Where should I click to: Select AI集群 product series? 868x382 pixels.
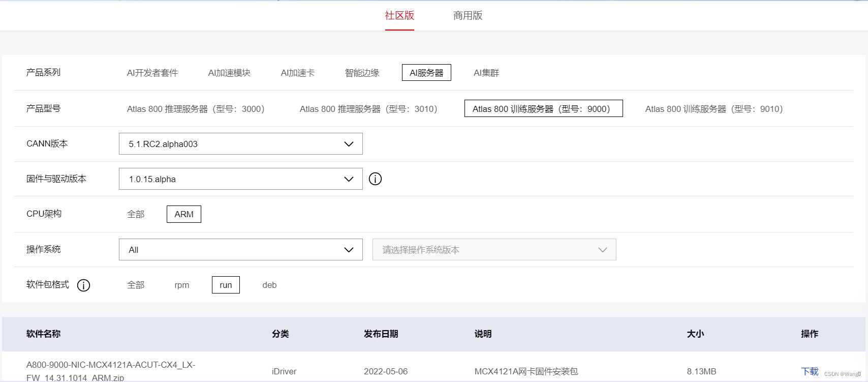(486, 73)
